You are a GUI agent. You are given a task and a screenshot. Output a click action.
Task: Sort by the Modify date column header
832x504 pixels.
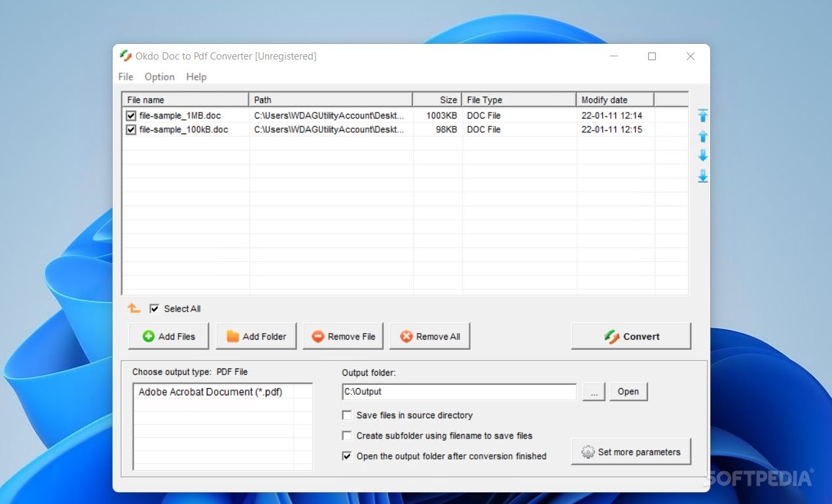tap(615, 99)
